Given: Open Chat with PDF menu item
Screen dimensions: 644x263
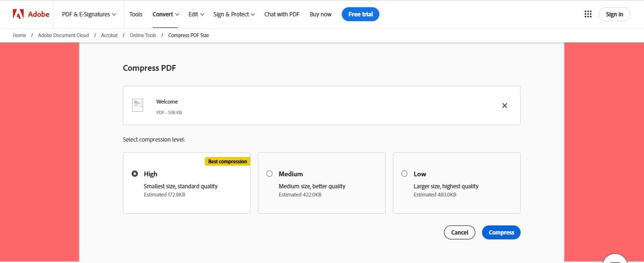Looking at the screenshot, I should pos(282,14).
